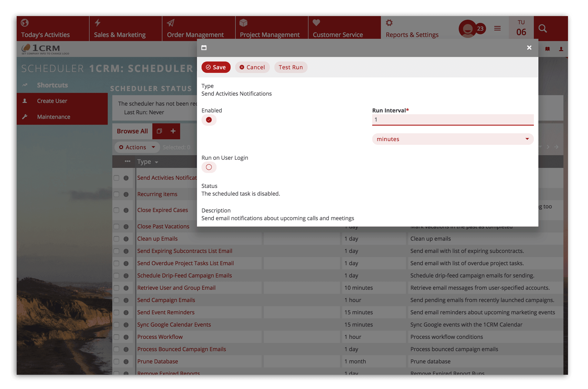Viewport: 588px width, 389px height.
Task: Select the Close Past Vacations row checkbox
Action: [x=116, y=227]
